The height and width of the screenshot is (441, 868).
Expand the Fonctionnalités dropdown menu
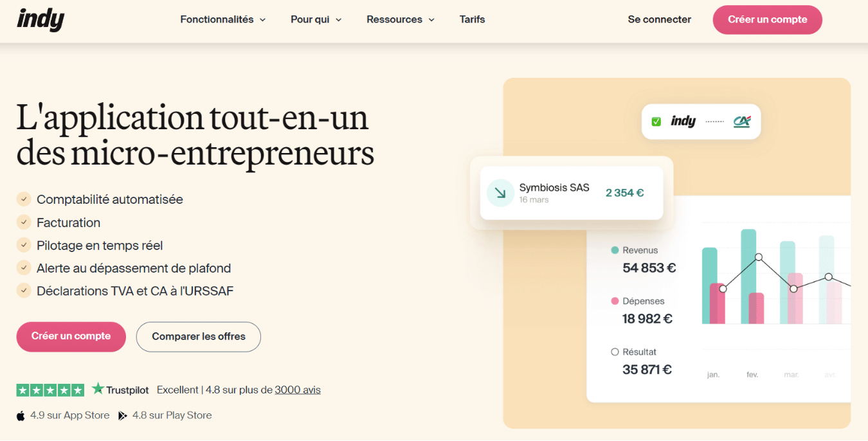pos(222,19)
